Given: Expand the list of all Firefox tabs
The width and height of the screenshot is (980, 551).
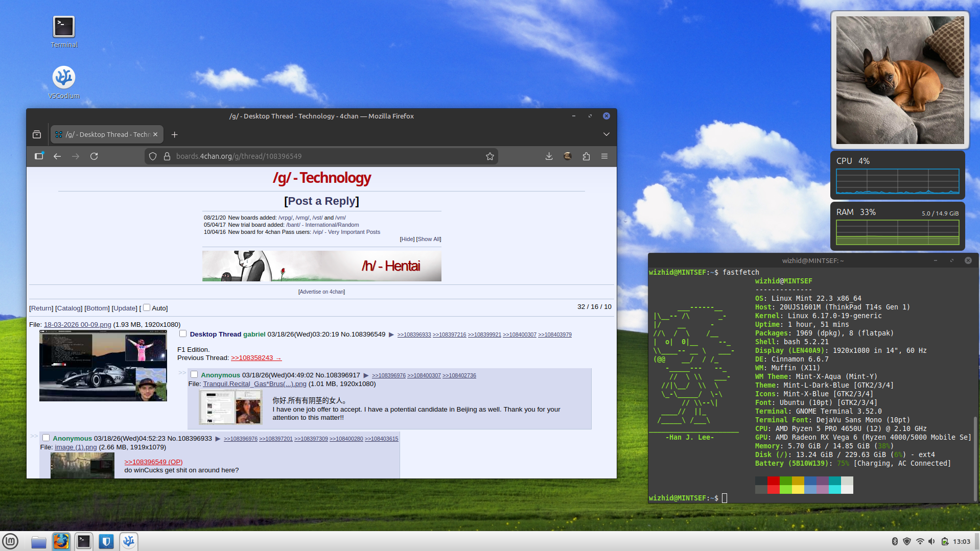Looking at the screenshot, I should (x=606, y=134).
